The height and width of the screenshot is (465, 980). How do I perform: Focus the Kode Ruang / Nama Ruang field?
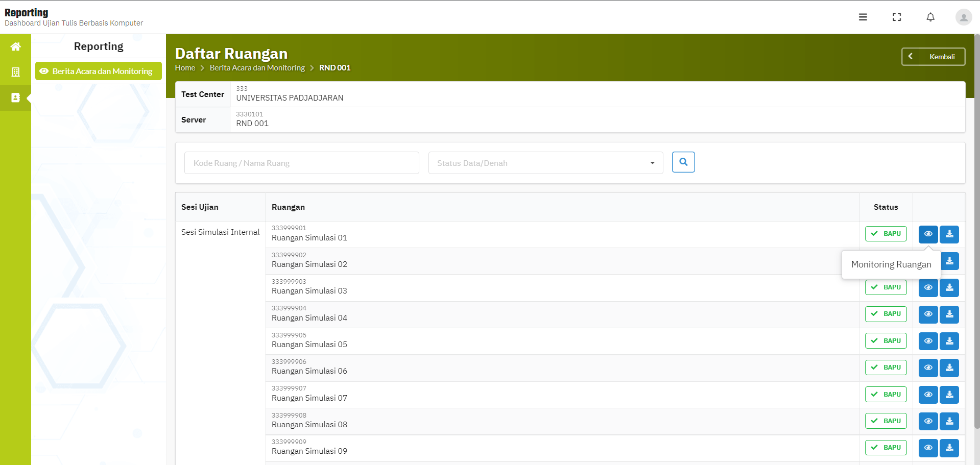pyautogui.click(x=301, y=163)
